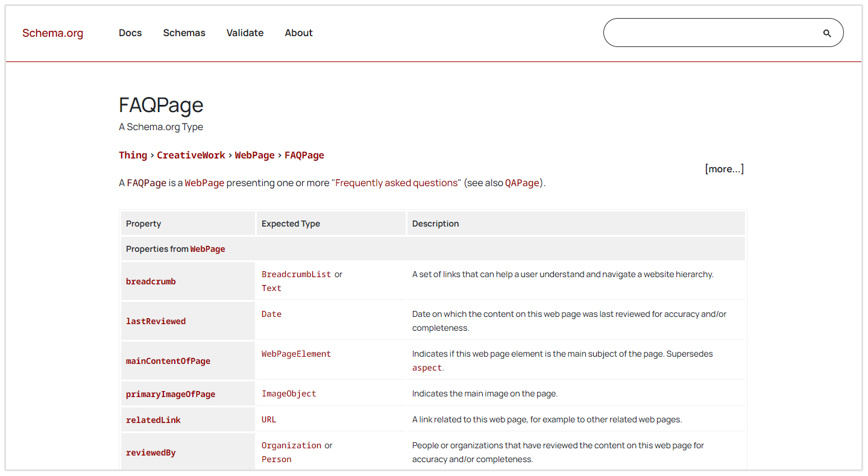Click the Frequently asked questions link
Image resolution: width=868 pixels, height=476 pixels.
coord(396,183)
